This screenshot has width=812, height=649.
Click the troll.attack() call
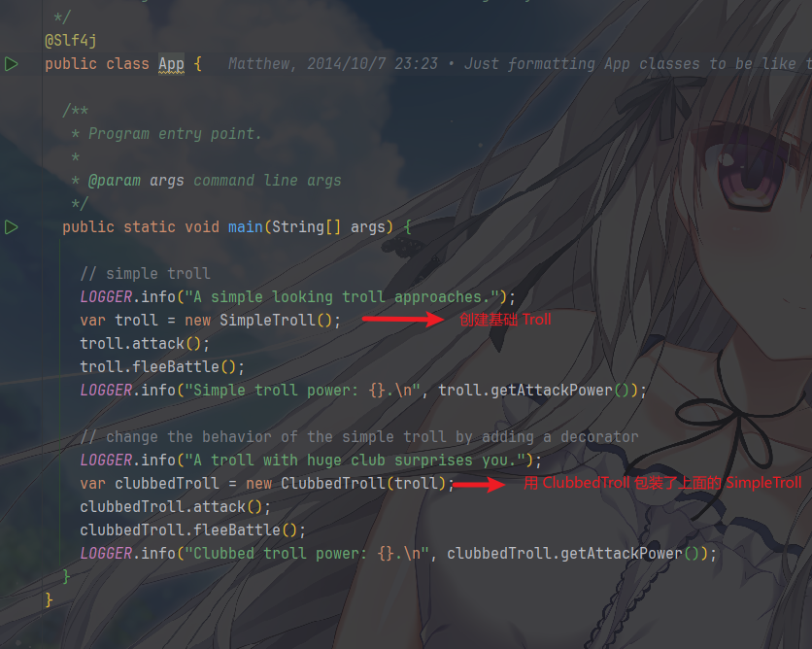click(x=145, y=344)
